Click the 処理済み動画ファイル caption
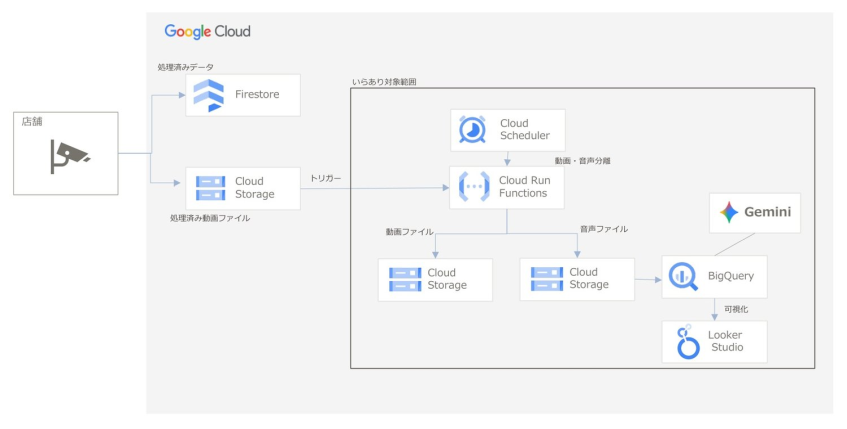847x429 pixels. coord(210,217)
